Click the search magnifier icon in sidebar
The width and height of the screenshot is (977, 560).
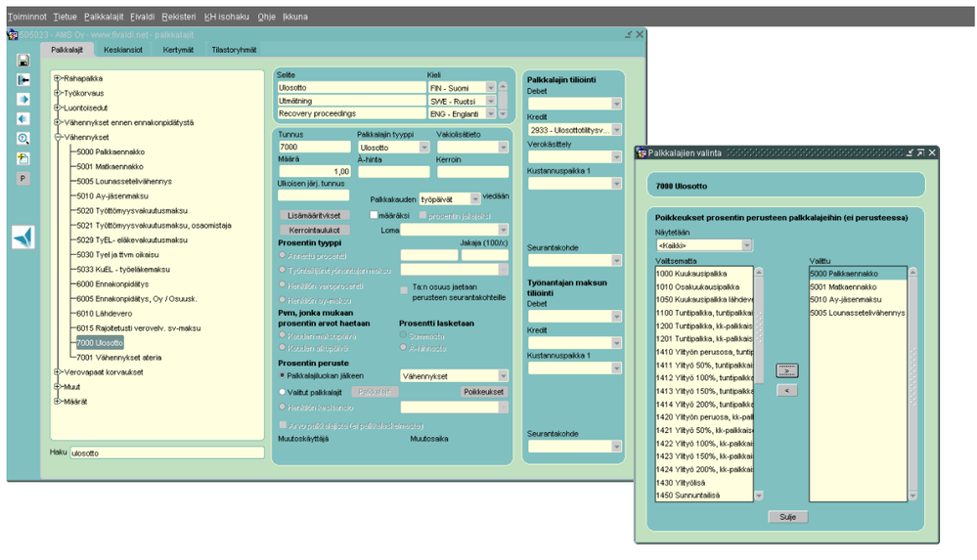(23, 138)
